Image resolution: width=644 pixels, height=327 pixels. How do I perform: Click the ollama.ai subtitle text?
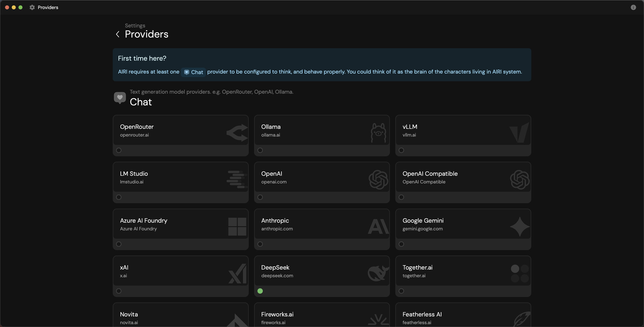coord(271,135)
